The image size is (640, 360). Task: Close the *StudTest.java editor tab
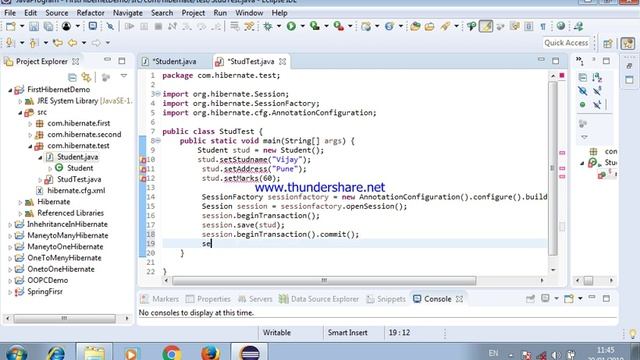pyautogui.click(x=282, y=62)
